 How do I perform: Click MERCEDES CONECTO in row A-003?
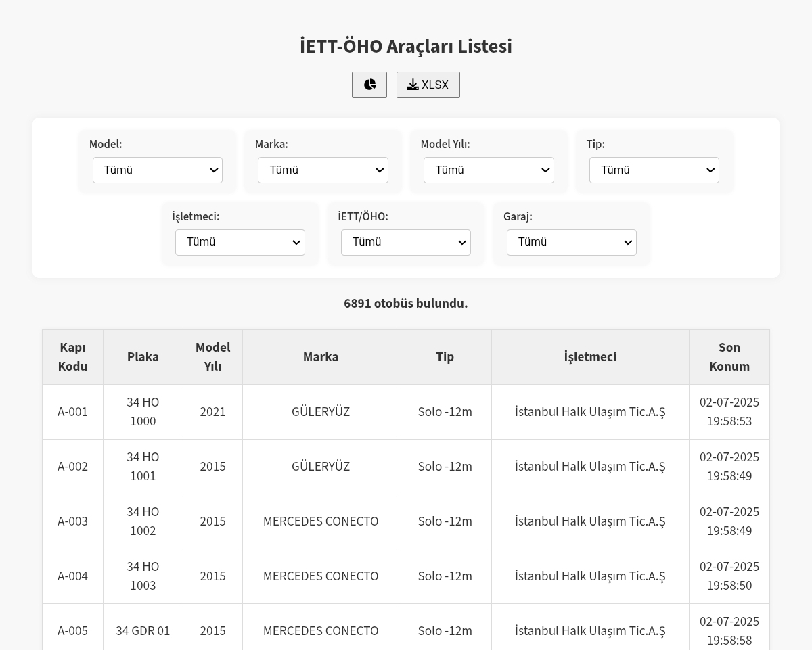pyautogui.click(x=321, y=521)
